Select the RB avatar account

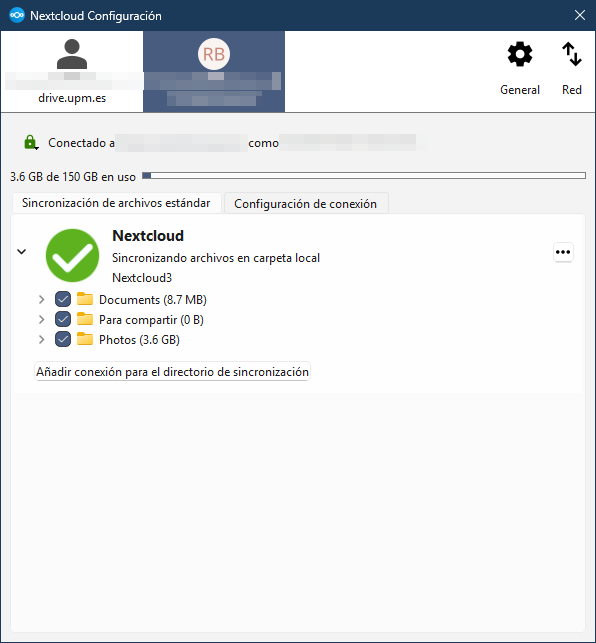click(214, 71)
